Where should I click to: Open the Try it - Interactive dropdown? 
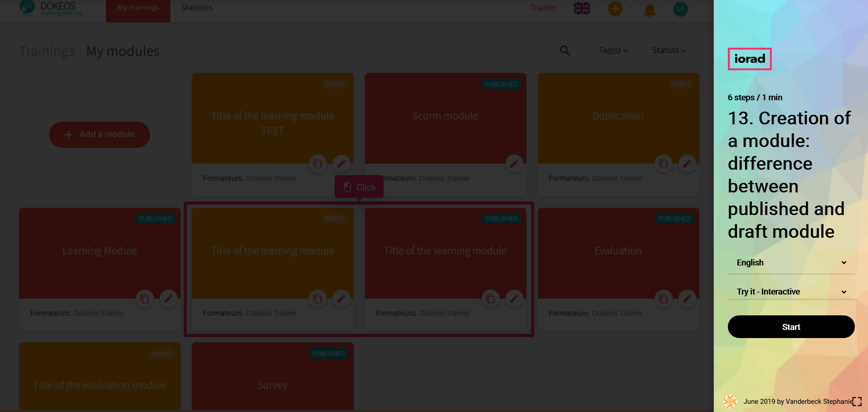pyautogui.click(x=791, y=292)
